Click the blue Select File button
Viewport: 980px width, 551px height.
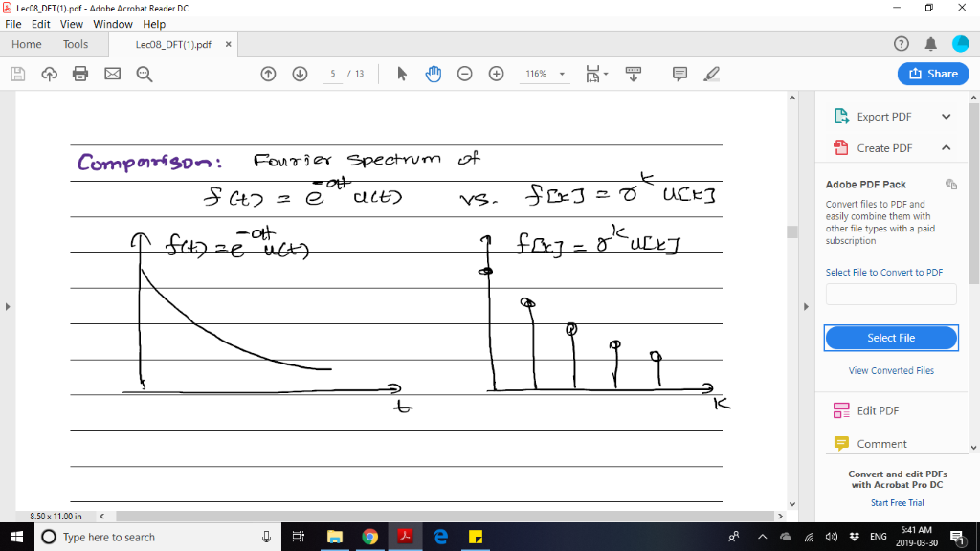point(890,338)
